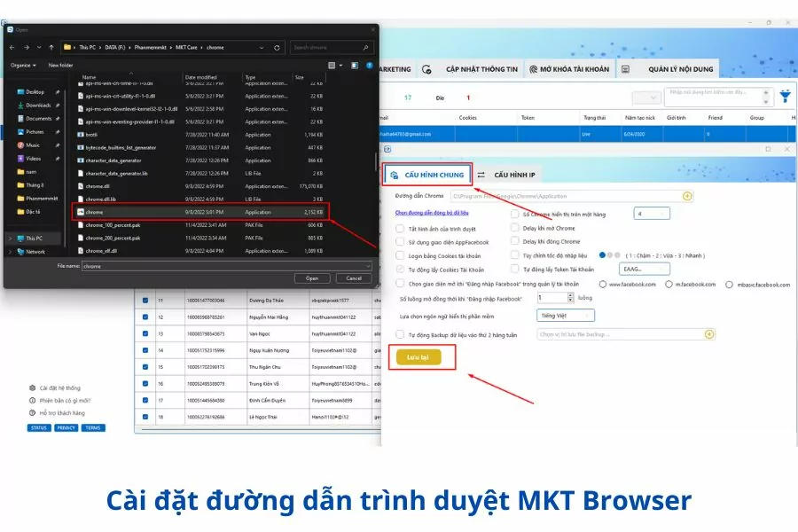
Task: Check Delay khi đóng Chrome
Action: pyautogui.click(x=514, y=241)
